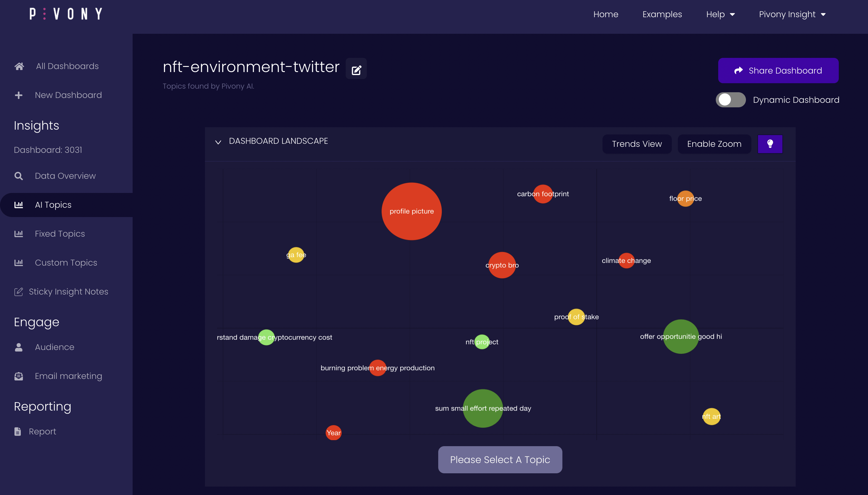Open the Help dropdown menu
The height and width of the screenshot is (495, 868).
720,14
